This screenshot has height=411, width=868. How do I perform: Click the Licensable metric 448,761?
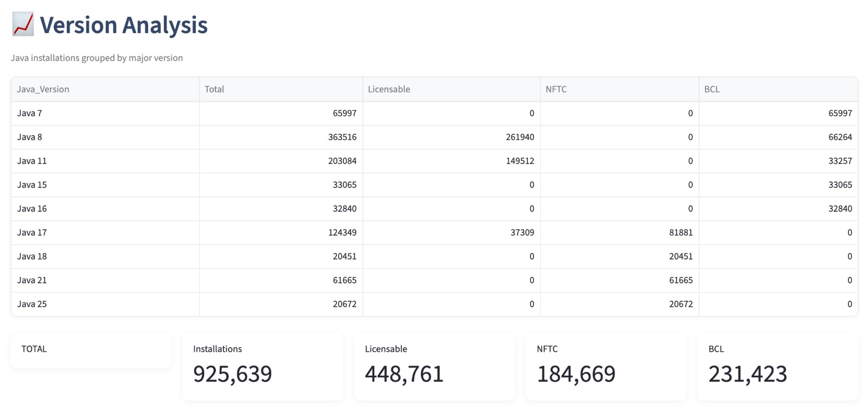404,374
